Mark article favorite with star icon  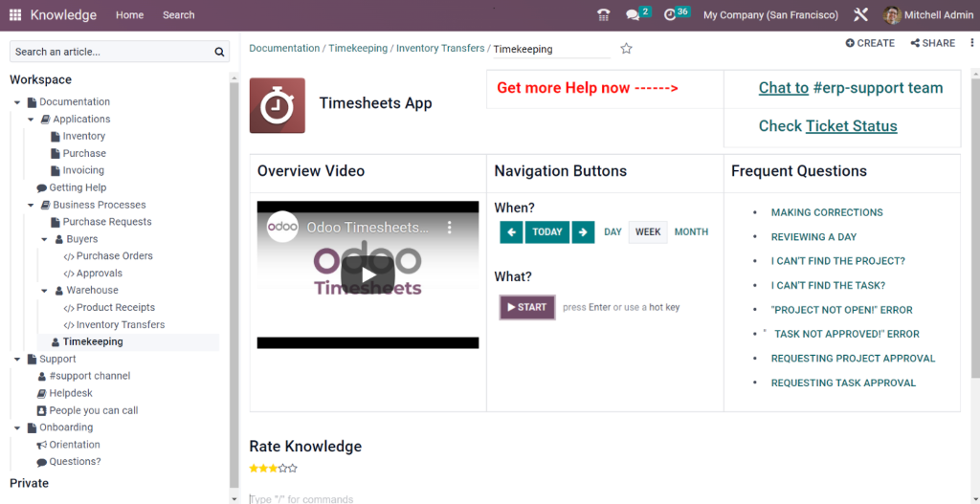[x=626, y=49]
